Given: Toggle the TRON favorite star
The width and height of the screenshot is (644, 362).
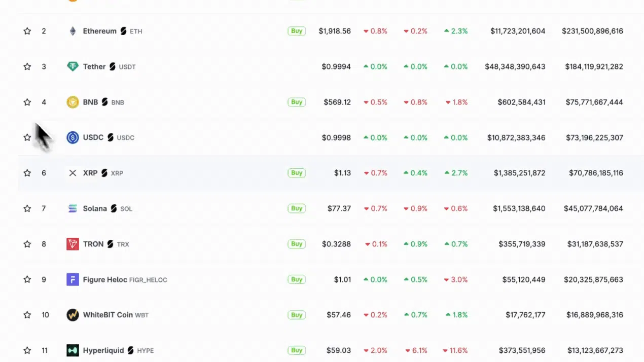Looking at the screenshot, I should [27, 244].
